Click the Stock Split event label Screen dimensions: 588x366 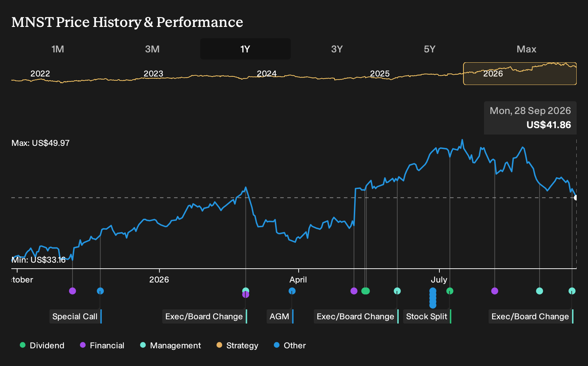(427, 316)
